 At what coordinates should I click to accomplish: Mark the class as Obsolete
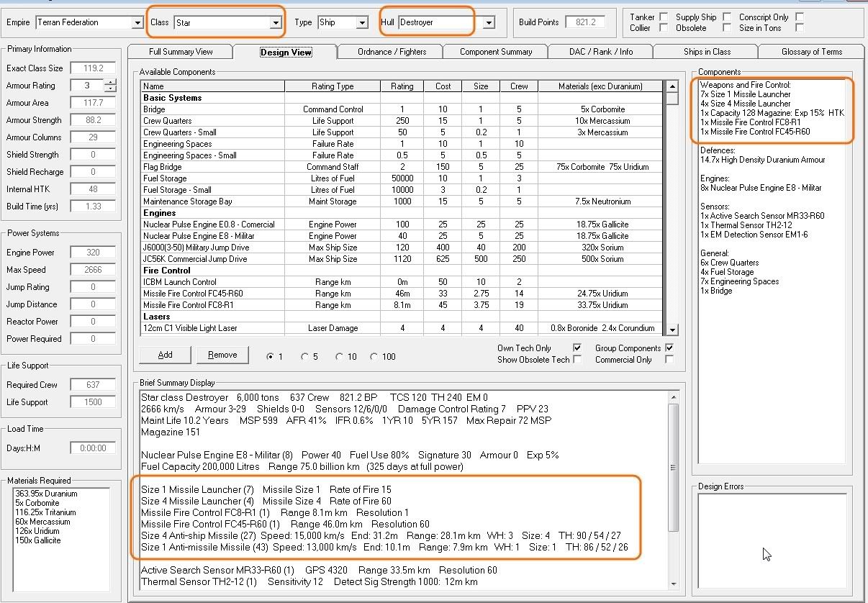(x=727, y=28)
